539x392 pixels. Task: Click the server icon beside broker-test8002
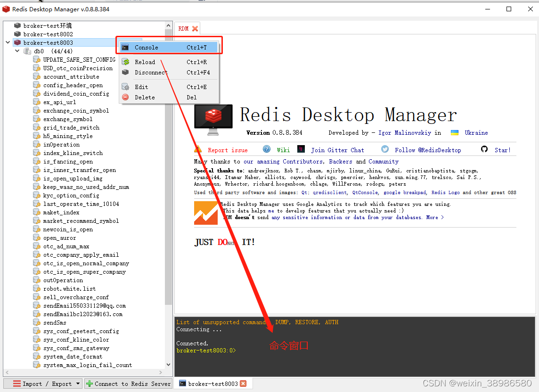(x=17, y=34)
